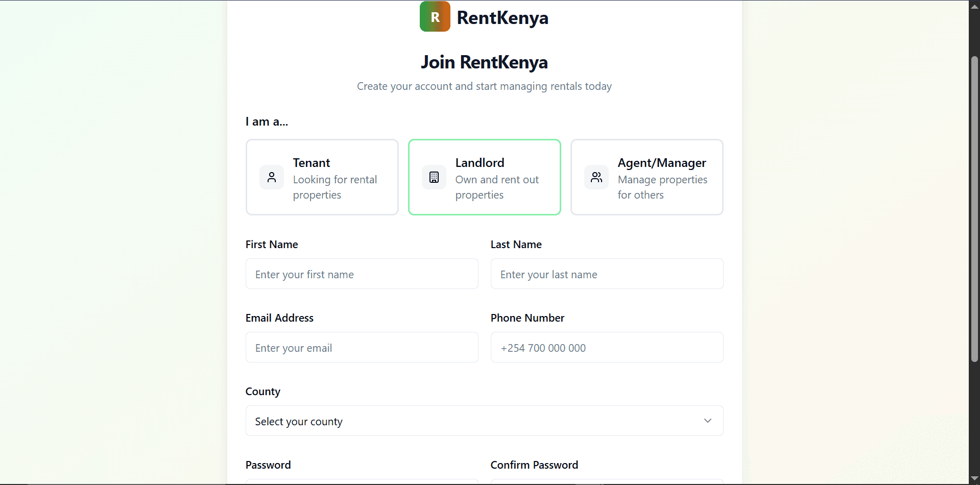Click the person icon on the Tenant card

(271, 177)
